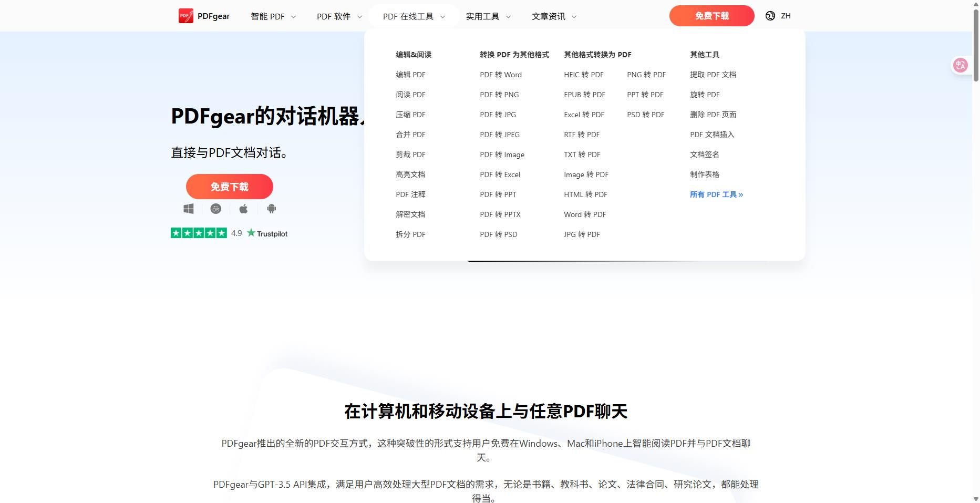Open the Trustpilot logo rating
The height and width of the screenshot is (503, 980).
point(267,233)
